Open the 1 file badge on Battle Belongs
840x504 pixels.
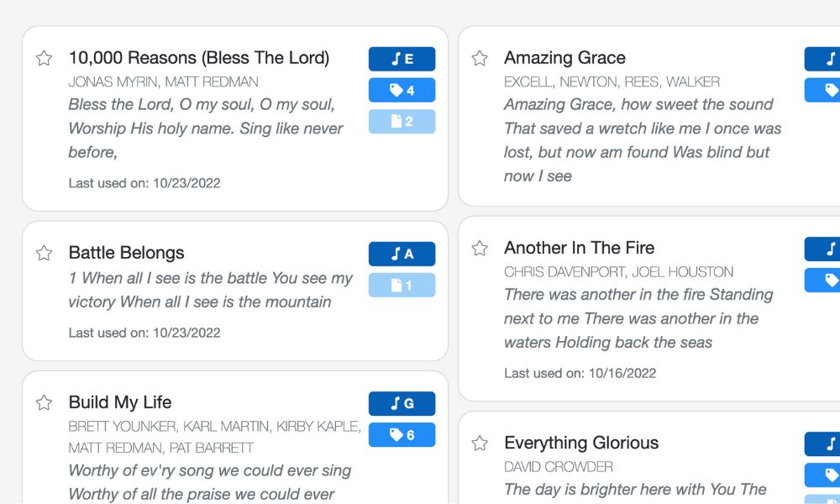tap(402, 285)
